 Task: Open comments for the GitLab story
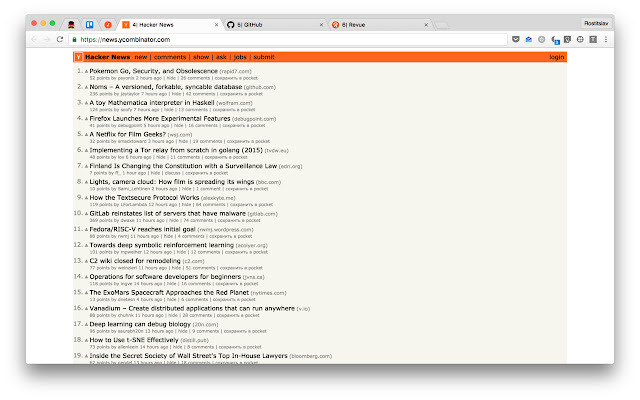[x=198, y=220]
